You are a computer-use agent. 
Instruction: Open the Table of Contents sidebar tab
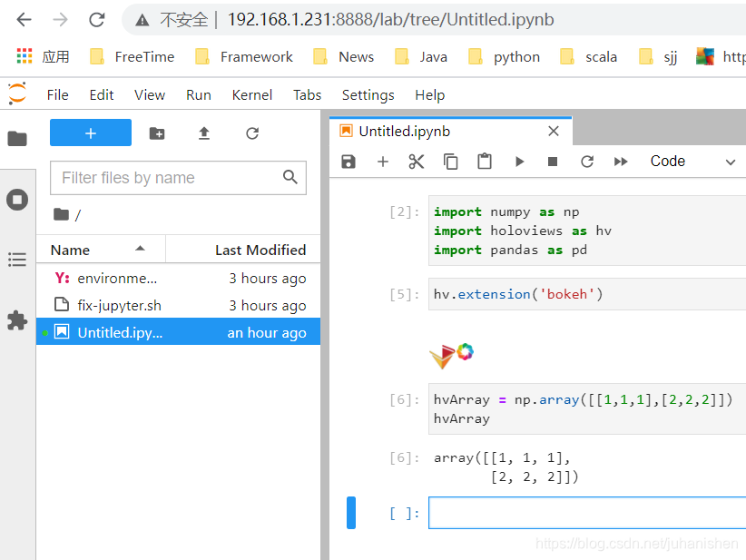(17, 260)
